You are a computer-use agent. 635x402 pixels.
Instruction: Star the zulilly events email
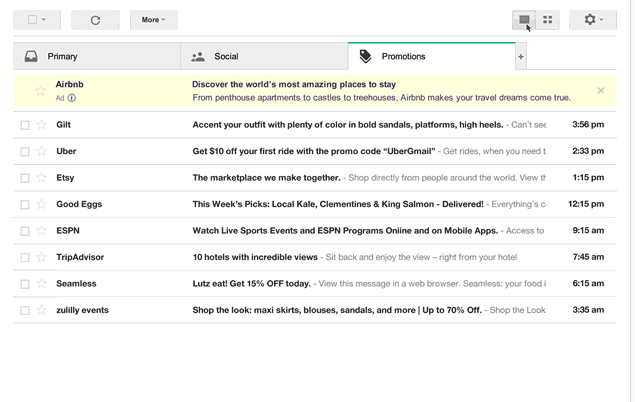[41, 310]
